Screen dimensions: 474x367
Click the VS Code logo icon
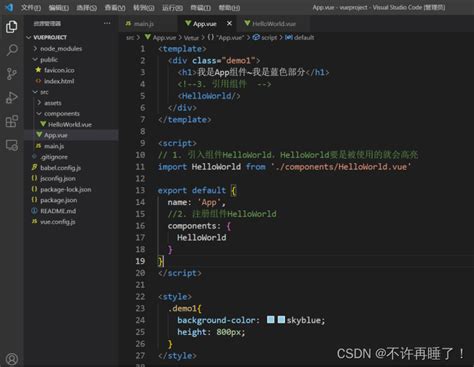[9, 7]
